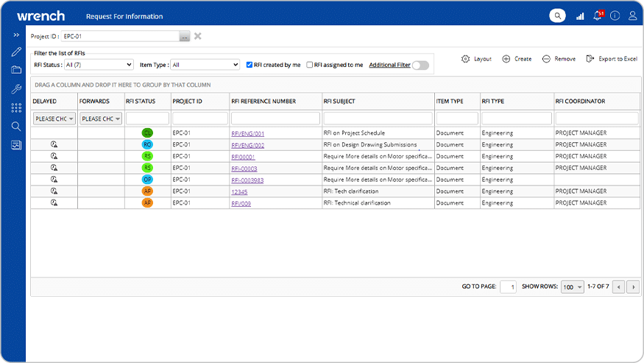Open the RFI-00003 reference link
644x363 pixels.
[x=244, y=169]
